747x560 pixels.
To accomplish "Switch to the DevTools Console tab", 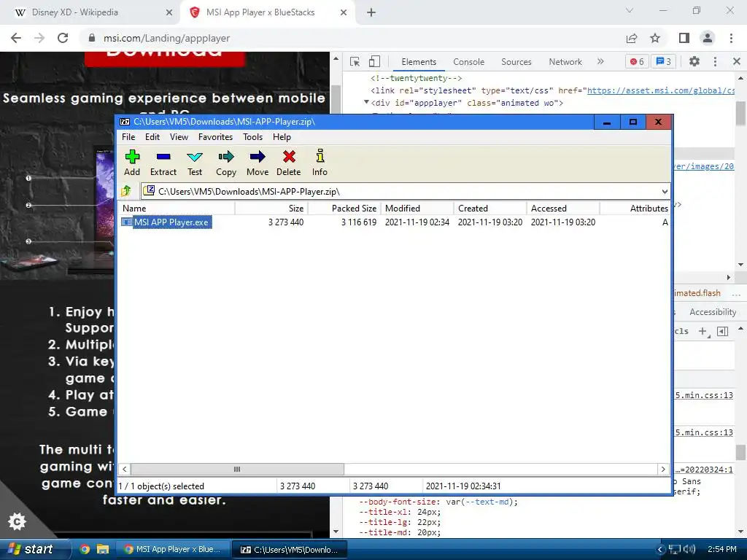I will coord(469,62).
